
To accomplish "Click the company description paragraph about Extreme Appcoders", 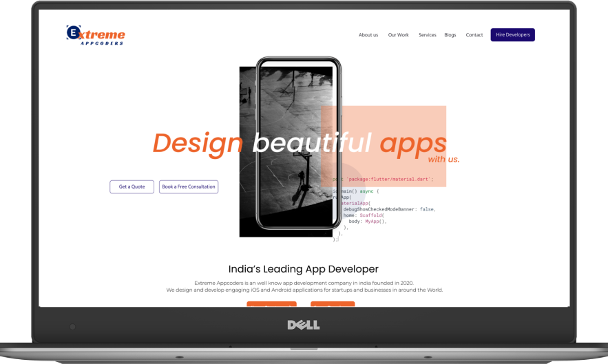I will pyautogui.click(x=304, y=286).
